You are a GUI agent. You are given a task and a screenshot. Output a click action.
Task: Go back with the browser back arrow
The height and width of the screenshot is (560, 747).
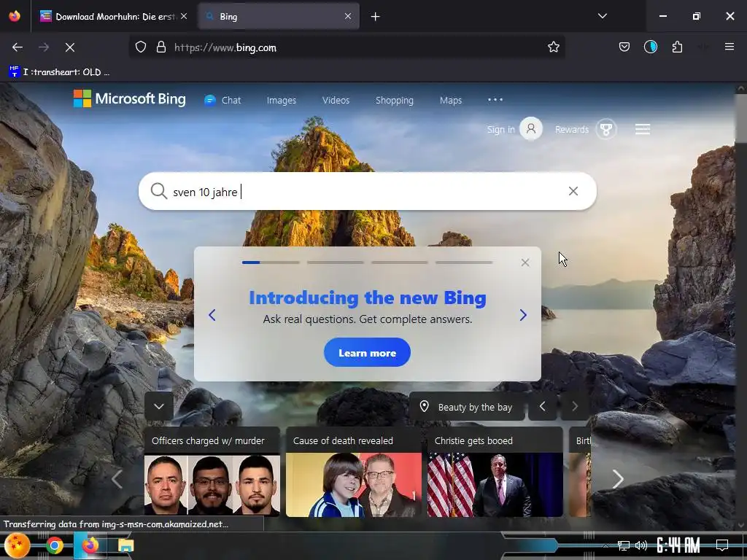click(x=18, y=47)
